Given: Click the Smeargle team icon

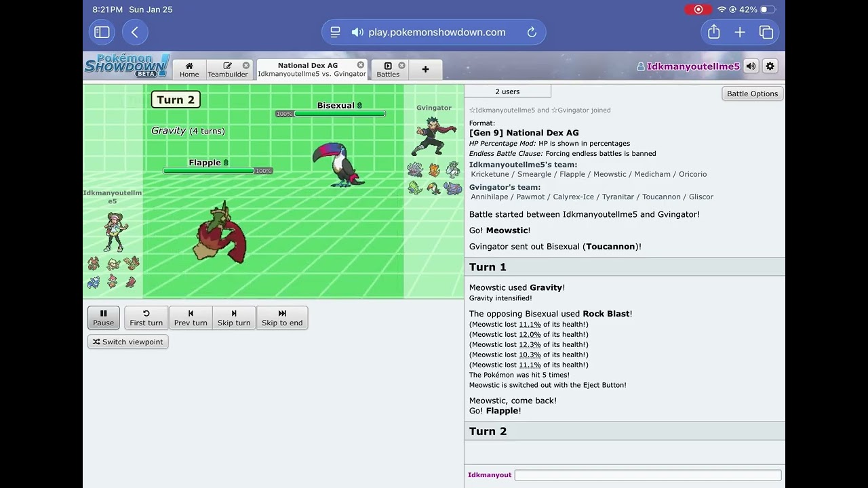Looking at the screenshot, I should [113, 263].
